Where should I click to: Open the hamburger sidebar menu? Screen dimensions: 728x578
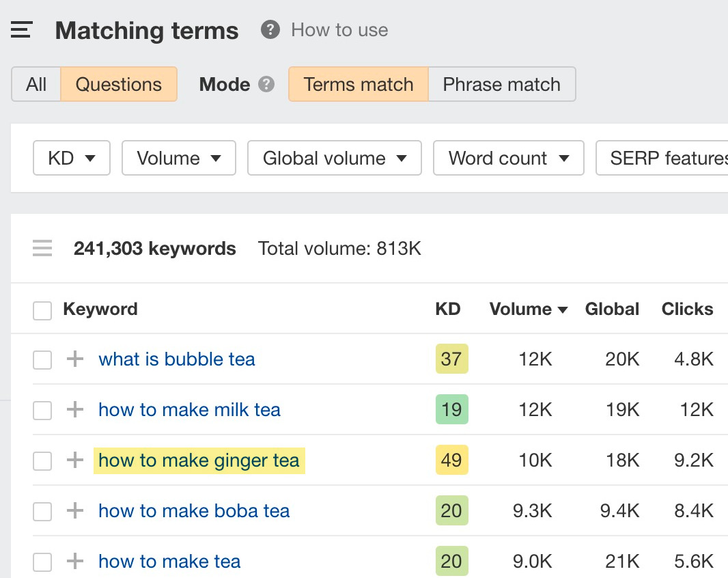(22, 30)
